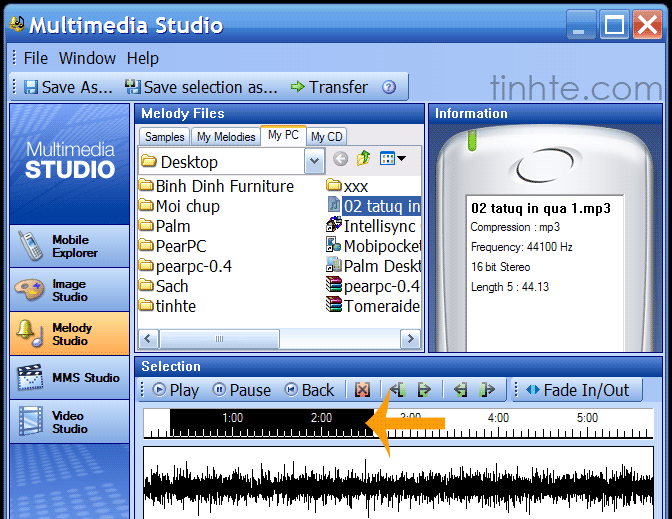The width and height of the screenshot is (672, 519).
Task: Click the 4:00 mark on timeline ruler
Action: click(498, 418)
